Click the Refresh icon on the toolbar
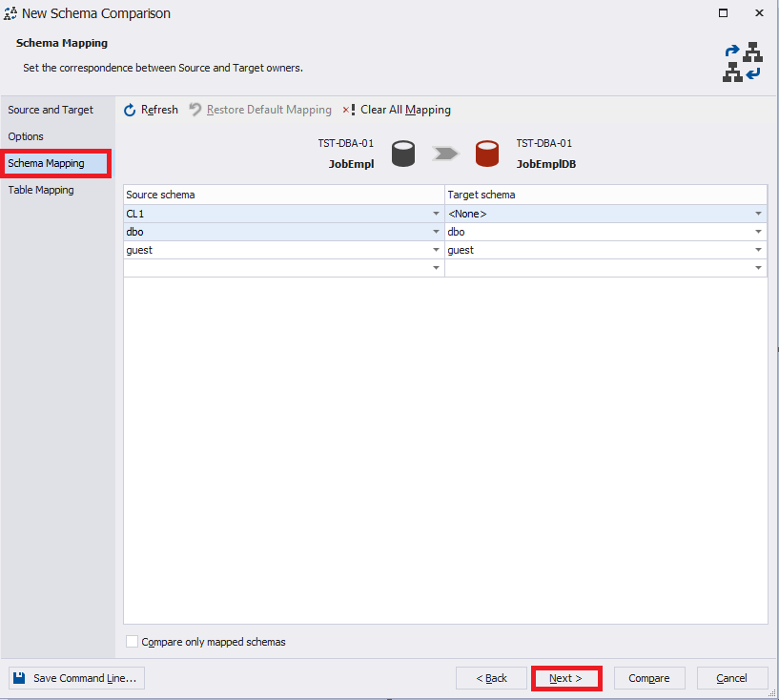 129,110
